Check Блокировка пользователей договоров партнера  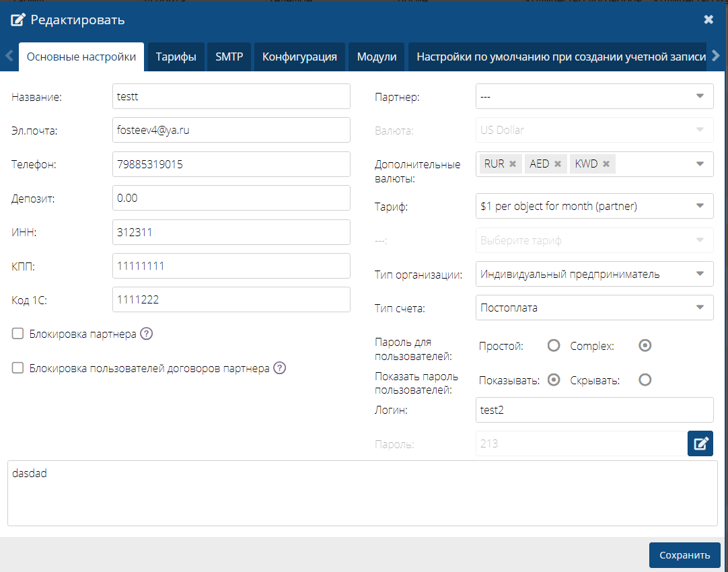[17, 368]
